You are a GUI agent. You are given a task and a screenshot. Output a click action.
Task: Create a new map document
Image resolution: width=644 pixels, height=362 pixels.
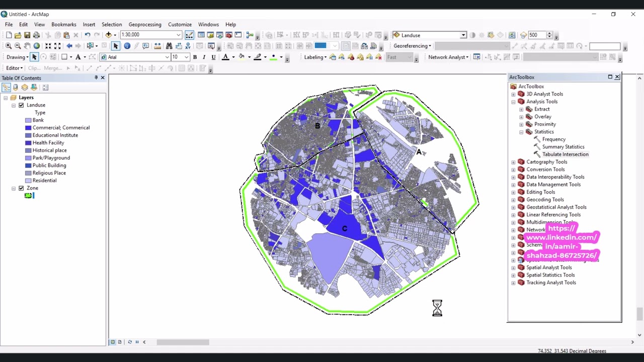coord(9,35)
